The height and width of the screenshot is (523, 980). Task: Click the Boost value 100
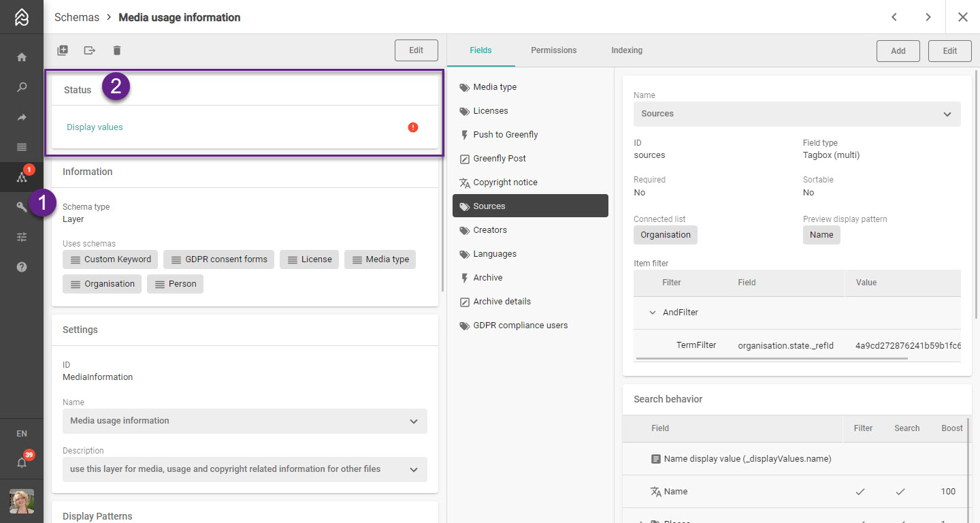tap(948, 492)
